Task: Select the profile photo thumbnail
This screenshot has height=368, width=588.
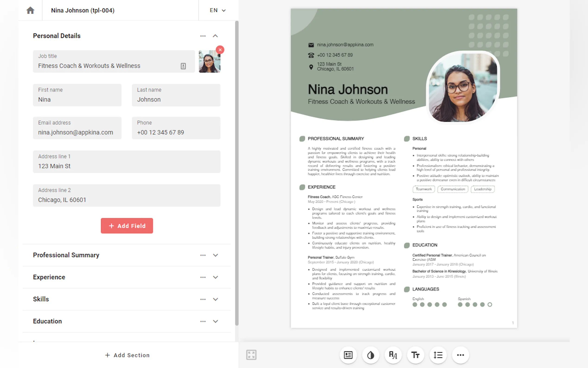Action: tap(210, 61)
